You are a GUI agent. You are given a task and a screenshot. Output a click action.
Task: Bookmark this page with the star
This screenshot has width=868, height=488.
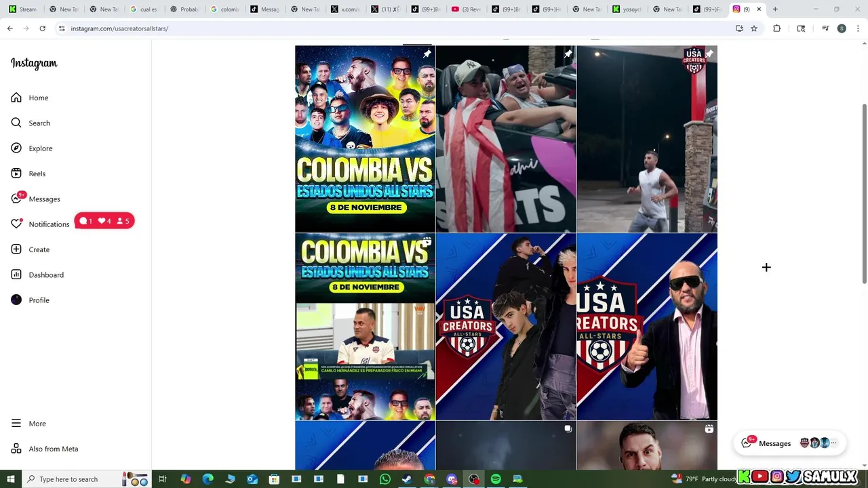point(754,28)
